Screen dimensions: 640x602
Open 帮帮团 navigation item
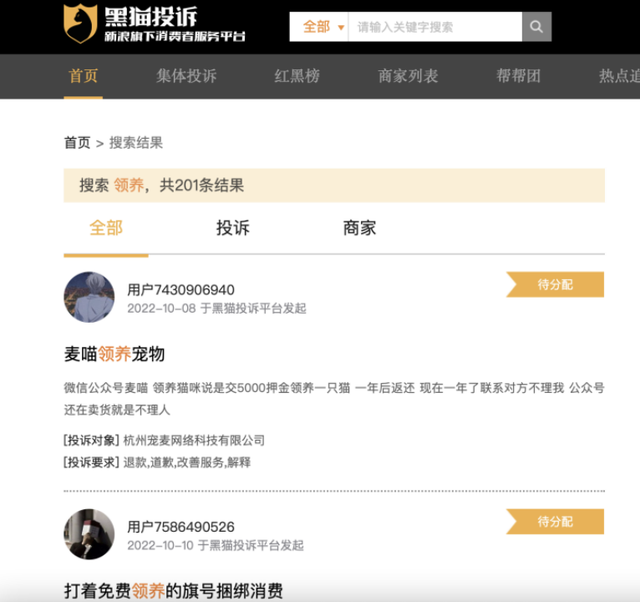coord(518,76)
